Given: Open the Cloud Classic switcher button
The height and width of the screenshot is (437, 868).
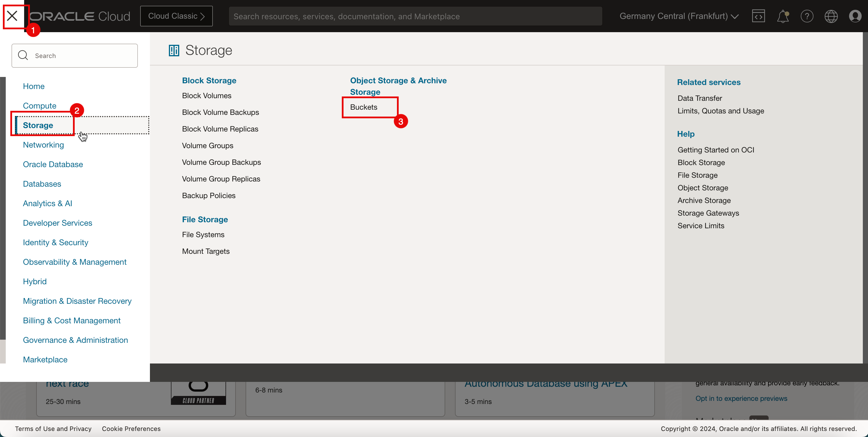Looking at the screenshot, I should tap(176, 16).
